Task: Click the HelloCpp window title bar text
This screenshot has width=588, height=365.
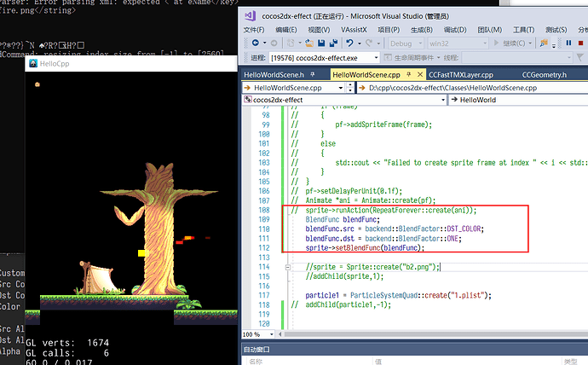Action: [x=55, y=63]
